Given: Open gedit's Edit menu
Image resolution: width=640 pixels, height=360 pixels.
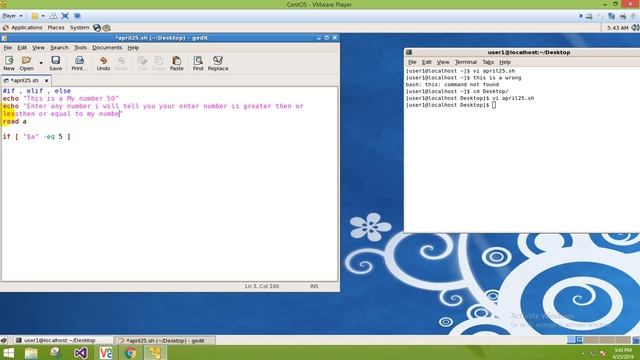Looking at the screenshot, I should (x=22, y=48).
